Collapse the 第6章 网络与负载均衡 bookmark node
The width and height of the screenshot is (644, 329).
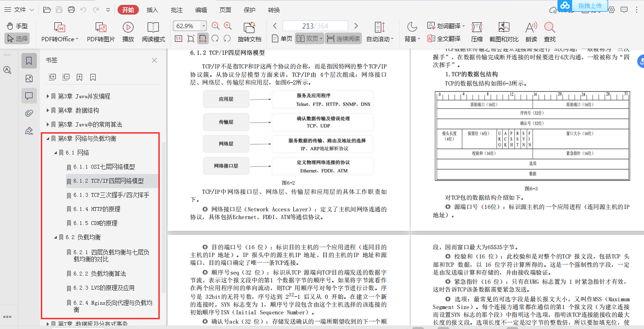49,138
